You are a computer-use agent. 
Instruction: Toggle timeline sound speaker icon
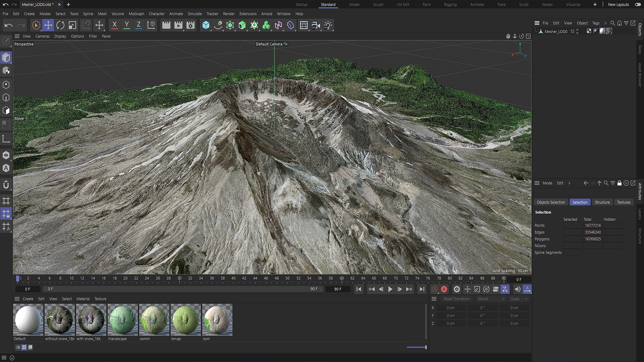click(x=518, y=289)
